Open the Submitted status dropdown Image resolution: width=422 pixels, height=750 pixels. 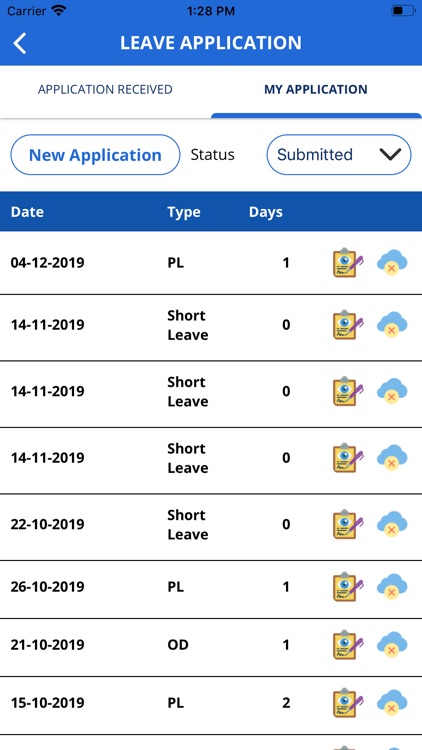[339, 154]
